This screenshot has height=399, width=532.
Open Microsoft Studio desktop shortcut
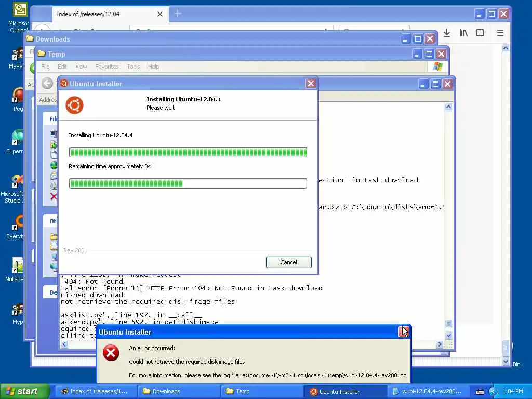(x=12, y=189)
